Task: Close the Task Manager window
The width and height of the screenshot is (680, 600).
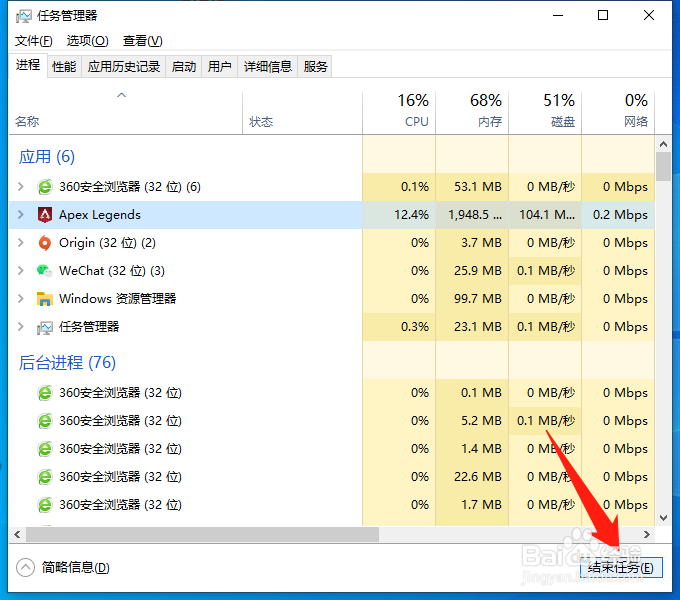Action: point(649,16)
